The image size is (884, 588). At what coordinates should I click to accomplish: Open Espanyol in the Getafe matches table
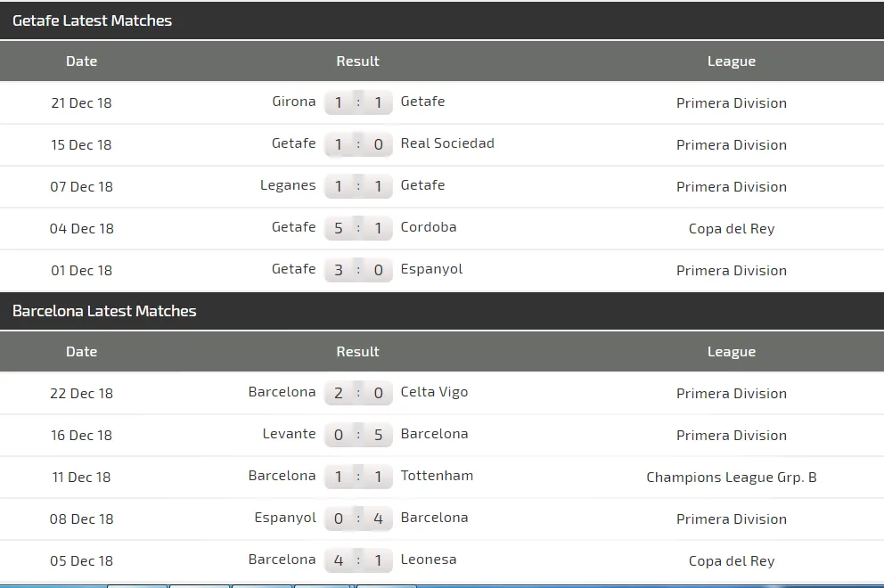tap(431, 269)
